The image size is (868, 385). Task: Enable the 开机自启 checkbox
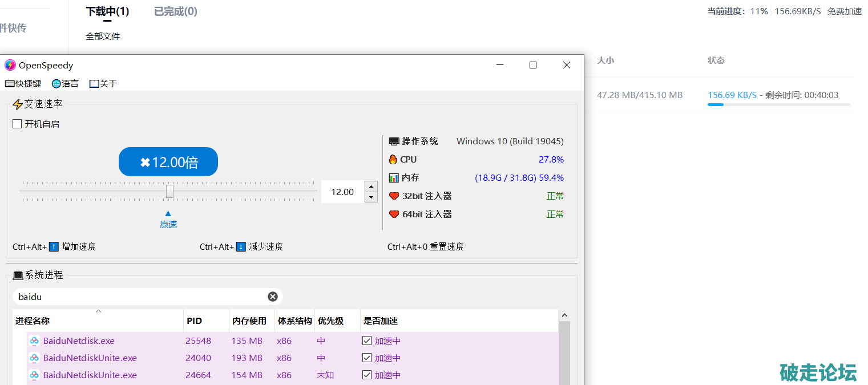(17, 124)
